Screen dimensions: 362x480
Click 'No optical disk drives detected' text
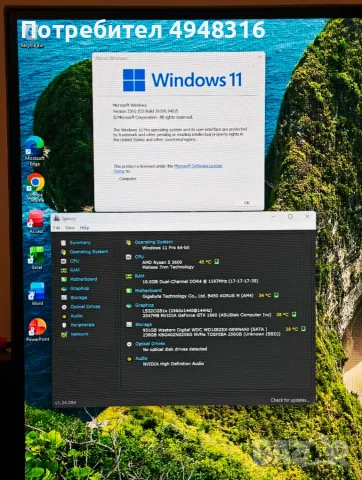tap(175, 349)
